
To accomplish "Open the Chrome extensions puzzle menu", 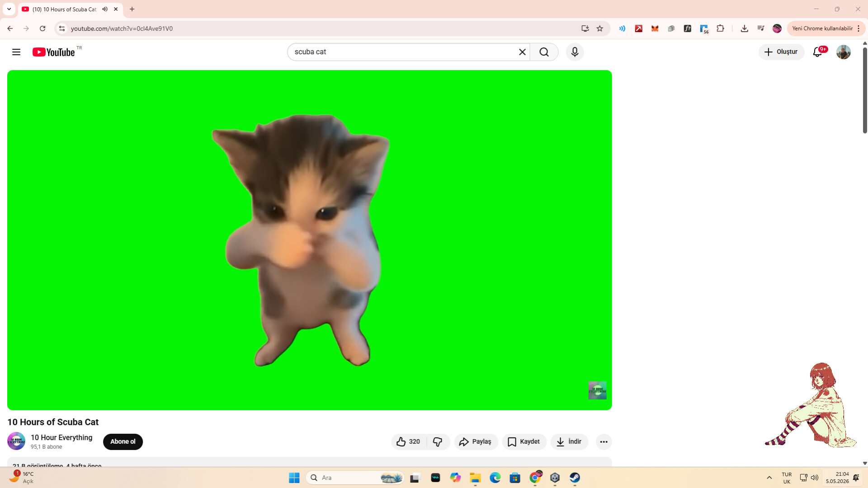I will click(720, 28).
